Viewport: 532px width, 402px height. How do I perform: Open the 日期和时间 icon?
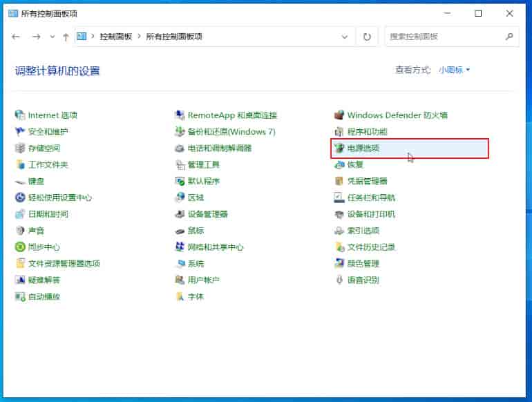[x=20, y=214]
